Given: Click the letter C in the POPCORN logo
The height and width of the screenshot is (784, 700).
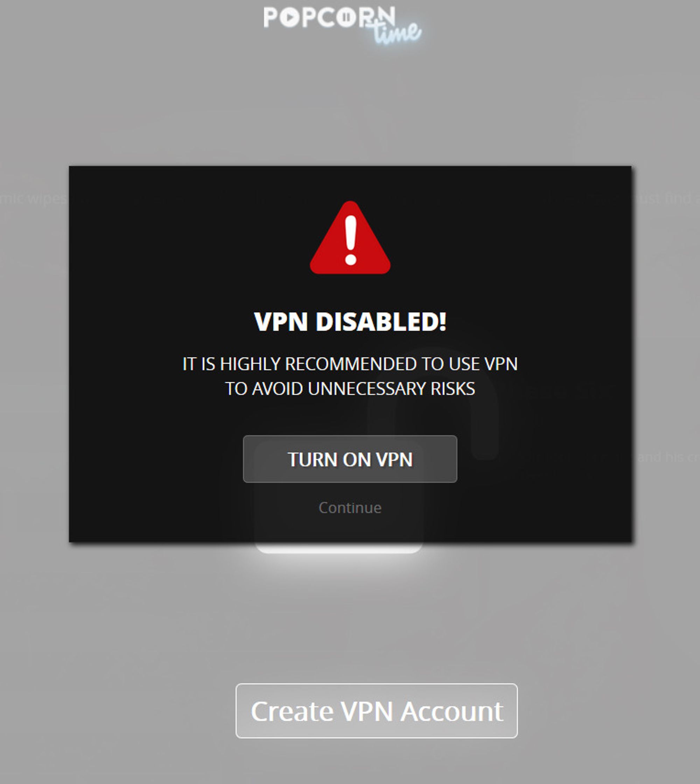Looking at the screenshot, I should click(326, 17).
